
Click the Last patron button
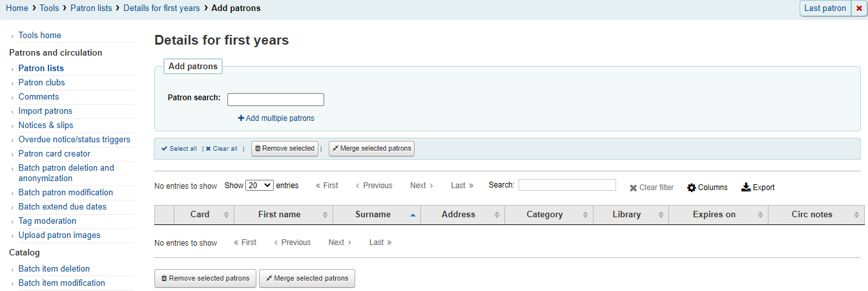pyautogui.click(x=825, y=8)
